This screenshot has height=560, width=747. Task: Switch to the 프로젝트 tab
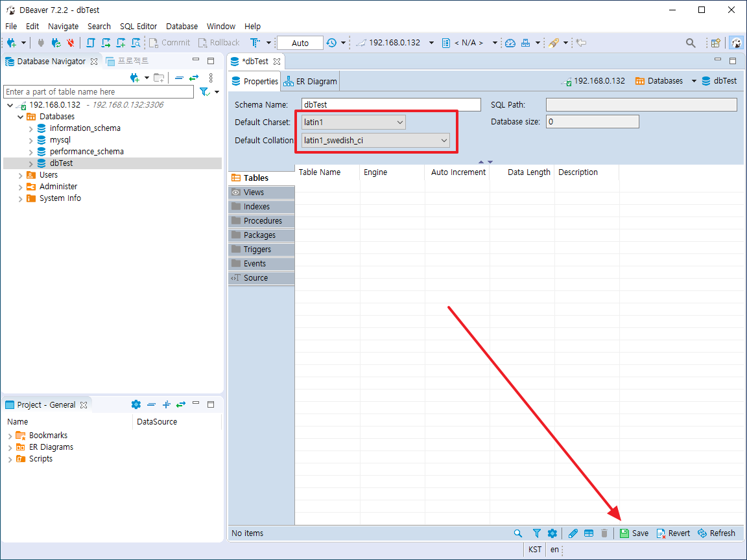(x=128, y=61)
